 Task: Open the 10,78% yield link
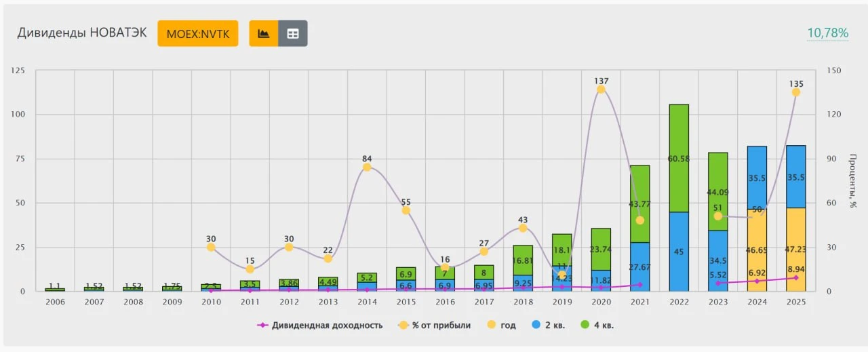pyautogui.click(x=827, y=33)
